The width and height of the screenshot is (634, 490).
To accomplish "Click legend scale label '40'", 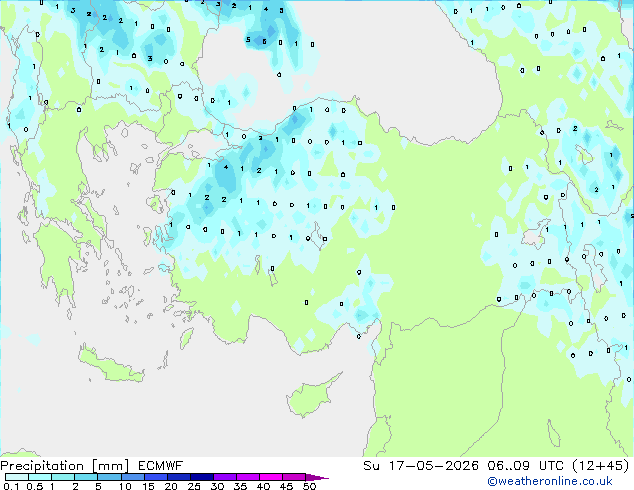I will [263, 486].
